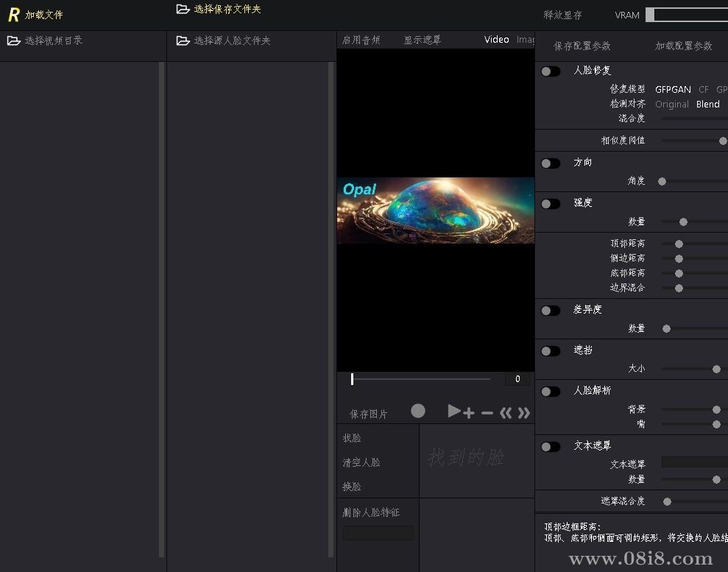Viewport: 728px width, 572px height.
Task: Switch to the Image tab
Action: (525, 39)
